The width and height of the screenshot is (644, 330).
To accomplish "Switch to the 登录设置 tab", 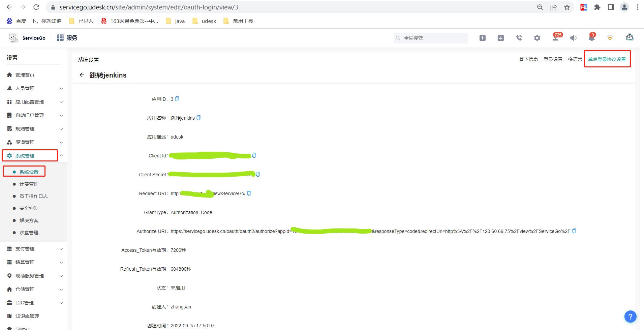I will [553, 59].
